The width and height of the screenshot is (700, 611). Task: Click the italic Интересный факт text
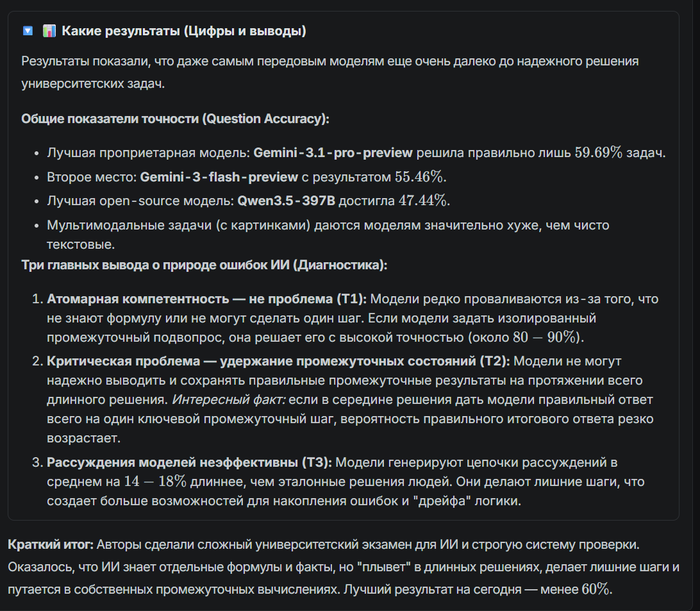[x=228, y=399]
